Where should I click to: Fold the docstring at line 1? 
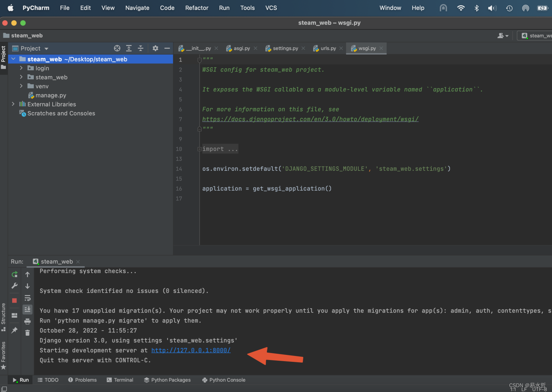(199, 60)
